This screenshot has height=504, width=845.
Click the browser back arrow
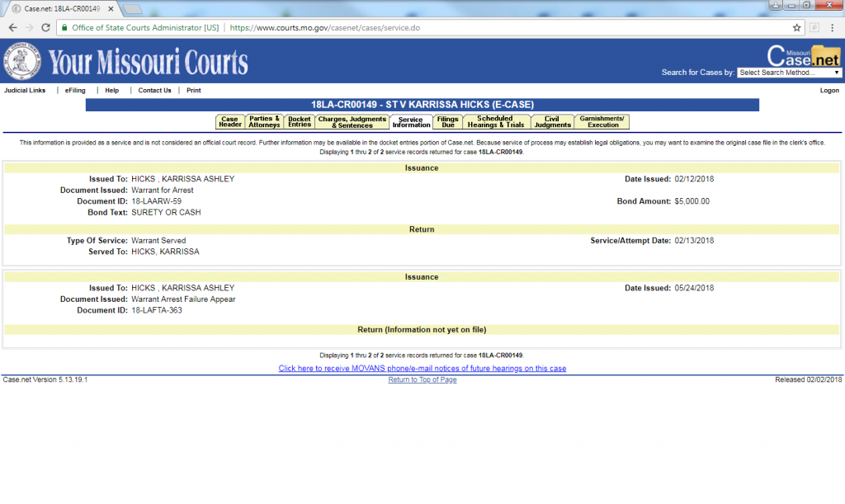(x=12, y=27)
